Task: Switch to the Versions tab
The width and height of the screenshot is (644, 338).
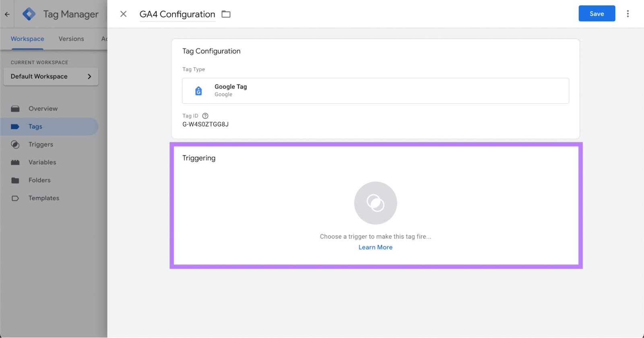Action: click(71, 39)
